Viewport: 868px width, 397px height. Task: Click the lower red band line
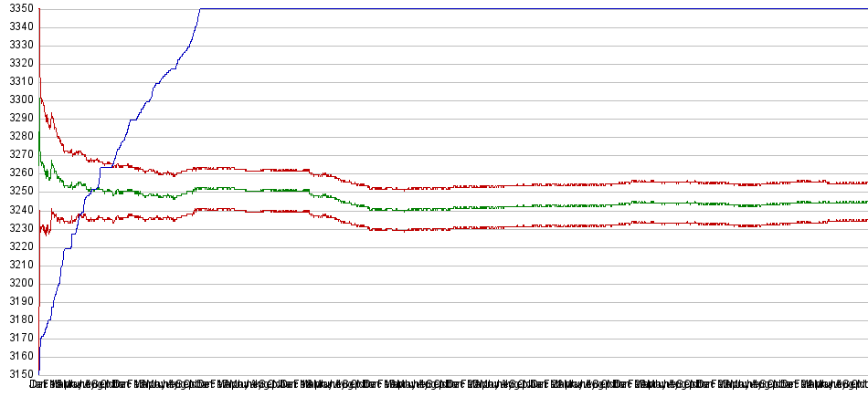(x=548, y=225)
